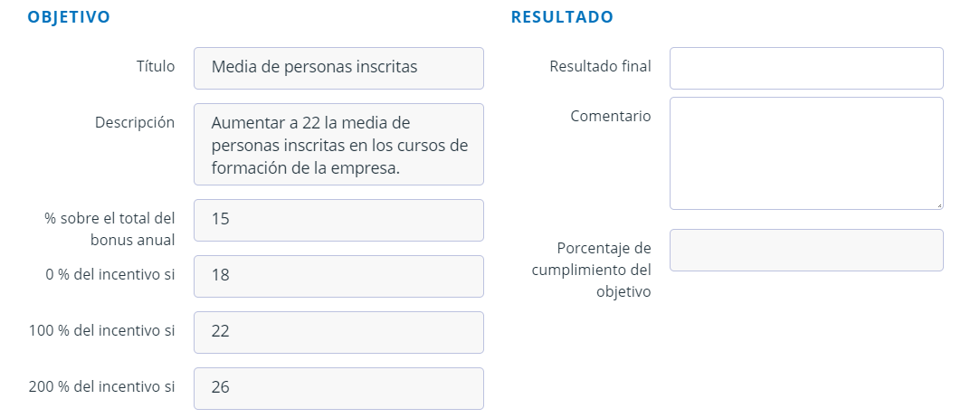
Task: Click the OBJETIVO section heading
Action: [69, 17]
